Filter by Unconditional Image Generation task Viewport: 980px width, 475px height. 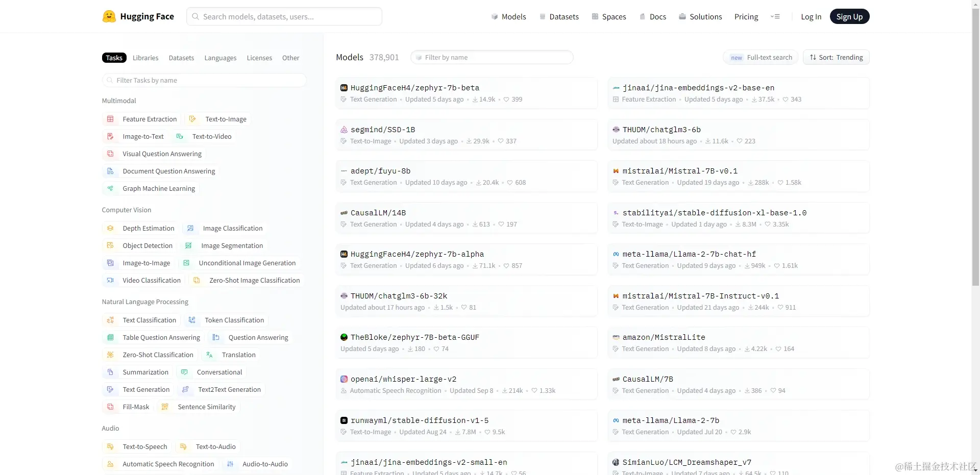[239, 263]
